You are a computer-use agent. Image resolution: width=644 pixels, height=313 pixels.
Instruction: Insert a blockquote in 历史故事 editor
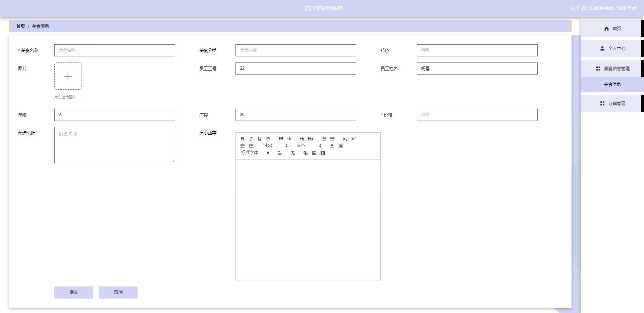click(x=281, y=139)
